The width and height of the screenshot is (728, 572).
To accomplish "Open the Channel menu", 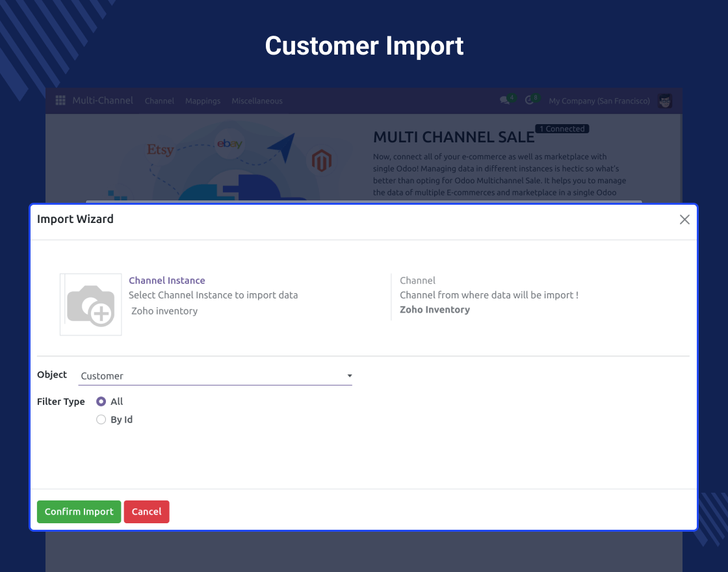I will coord(159,101).
